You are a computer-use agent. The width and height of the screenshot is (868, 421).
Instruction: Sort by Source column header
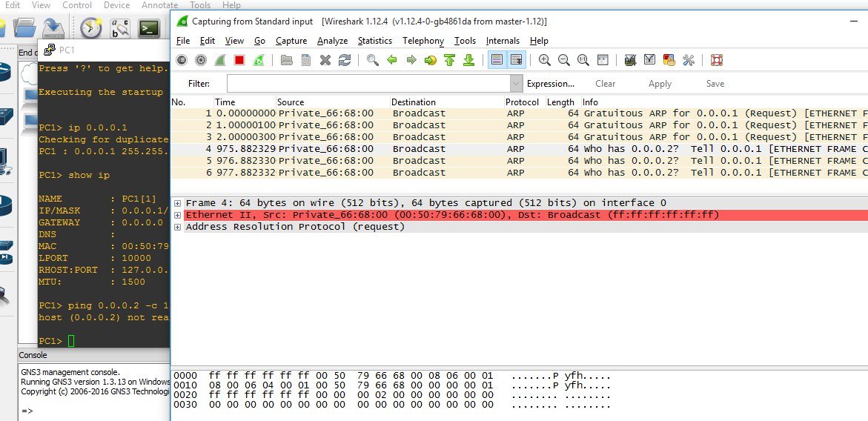pos(334,102)
